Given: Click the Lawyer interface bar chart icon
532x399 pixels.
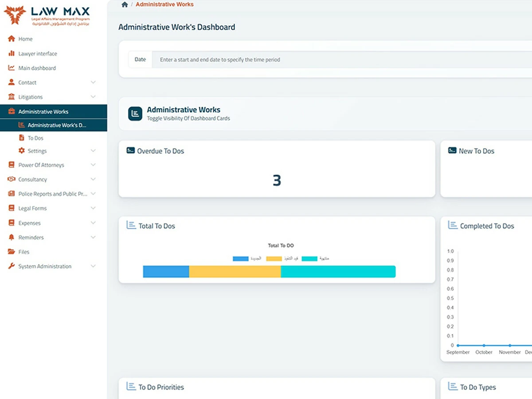Looking at the screenshot, I should tap(12, 54).
